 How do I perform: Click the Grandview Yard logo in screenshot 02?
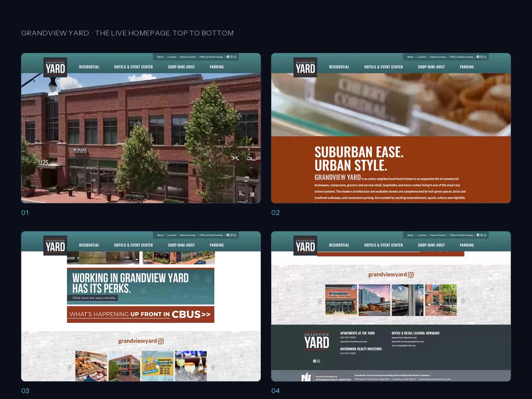(305, 67)
